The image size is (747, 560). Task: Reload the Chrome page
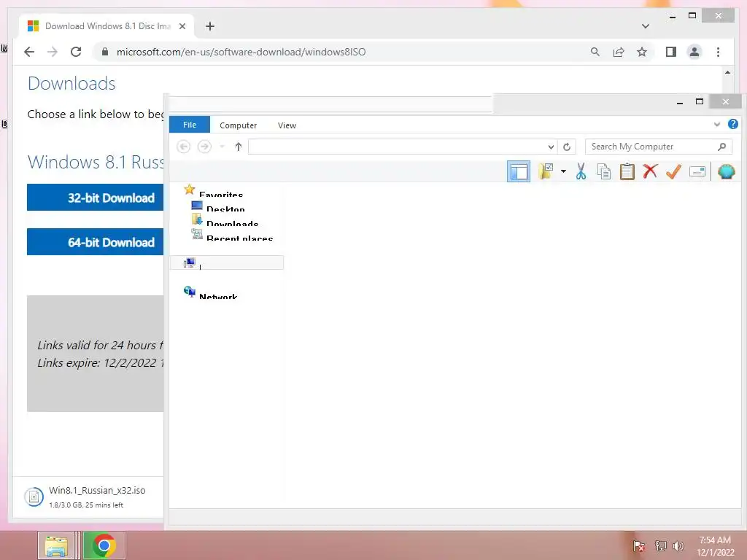coord(76,52)
